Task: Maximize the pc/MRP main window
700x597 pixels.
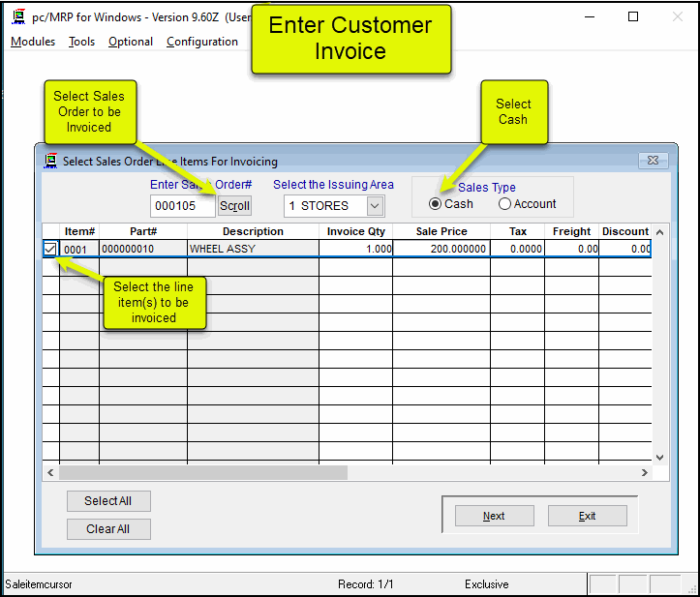Action: pyautogui.click(x=633, y=17)
